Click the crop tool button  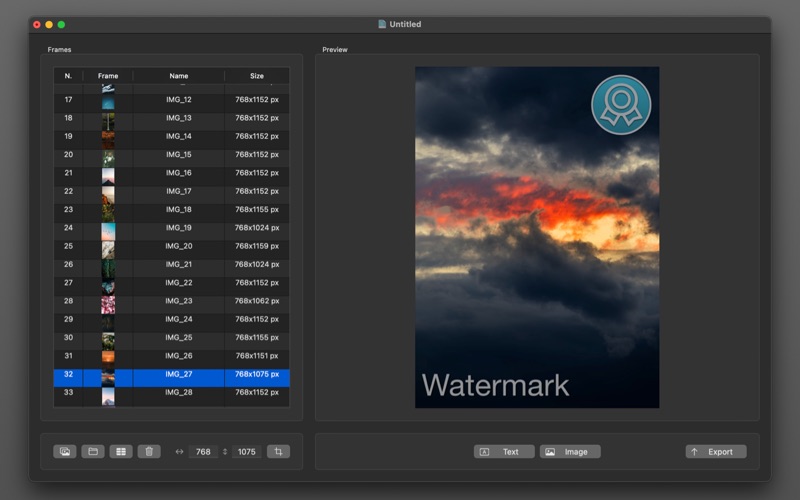pyautogui.click(x=278, y=452)
